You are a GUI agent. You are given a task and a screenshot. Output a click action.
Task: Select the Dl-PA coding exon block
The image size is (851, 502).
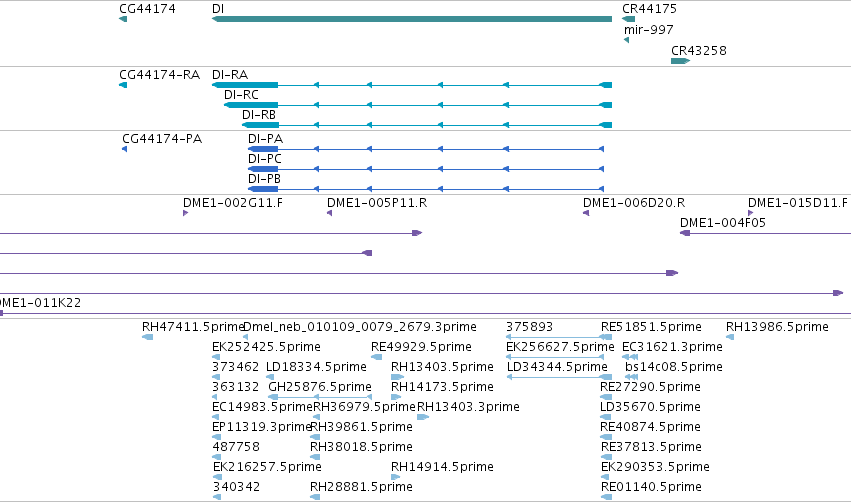(263, 149)
